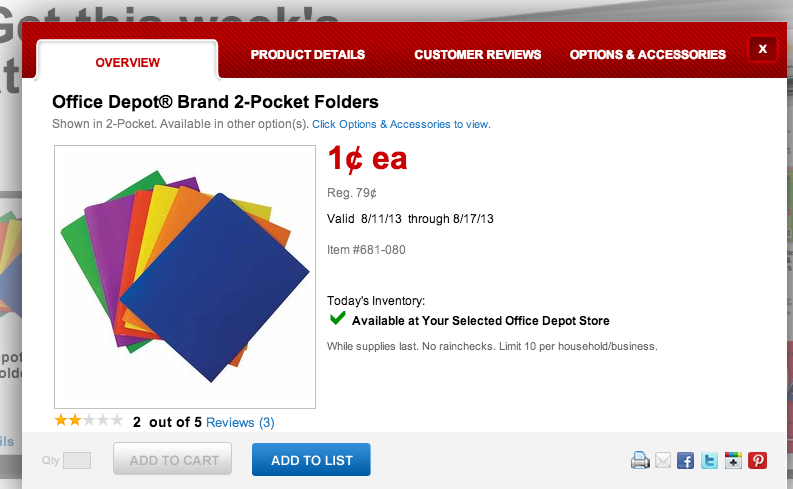Click the star rating icons
Viewport: 793px width, 489px height.
[88, 421]
